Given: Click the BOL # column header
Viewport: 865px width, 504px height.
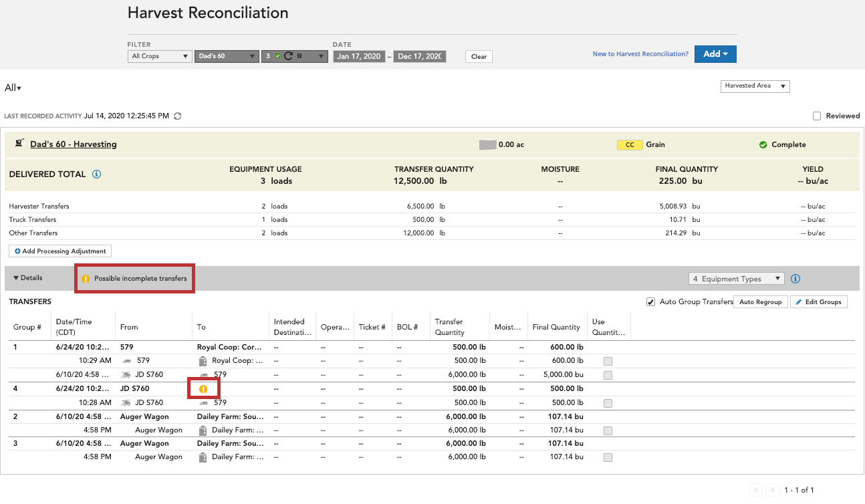Looking at the screenshot, I should (x=407, y=327).
